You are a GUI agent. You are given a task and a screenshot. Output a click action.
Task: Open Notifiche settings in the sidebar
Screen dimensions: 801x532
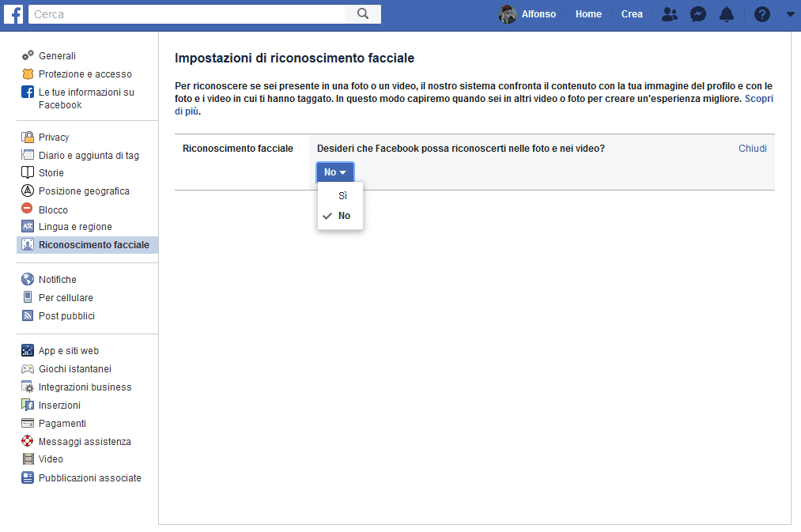(x=58, y=280)
